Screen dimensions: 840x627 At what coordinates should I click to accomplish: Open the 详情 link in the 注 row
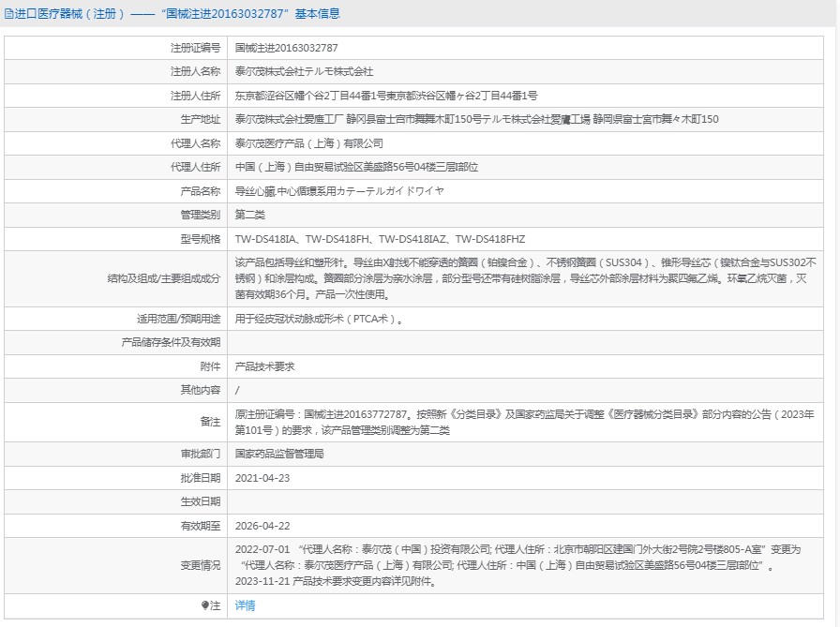click(x=245, y=605)
